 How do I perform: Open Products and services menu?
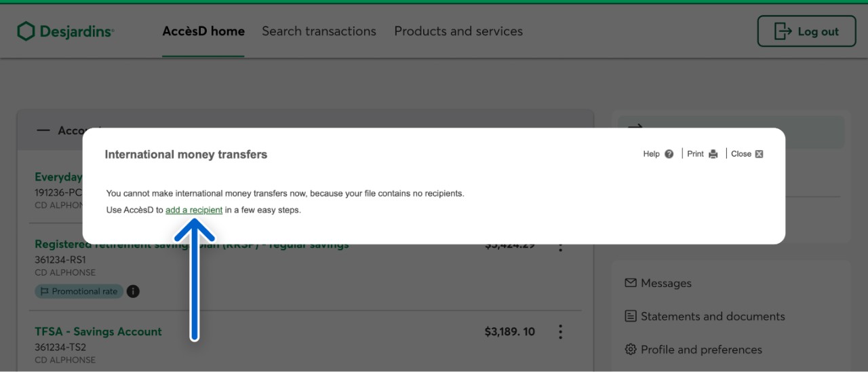(x=458, y=31)
